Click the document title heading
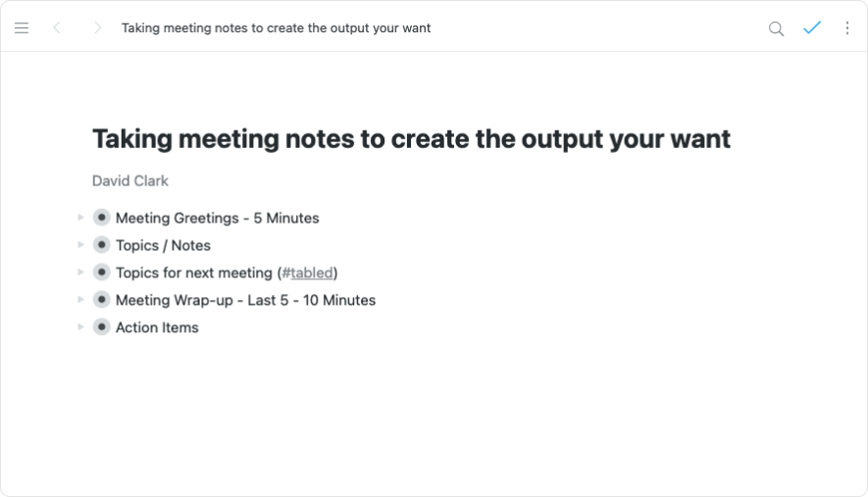868x497 pixels. coord(411,139)
